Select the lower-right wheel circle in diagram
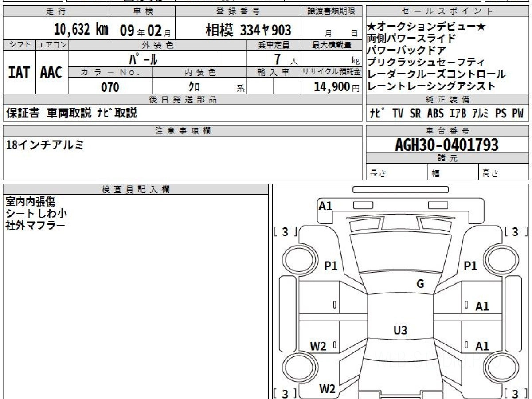The height and width of the screenshot is (399, 532). coord(501,368)
